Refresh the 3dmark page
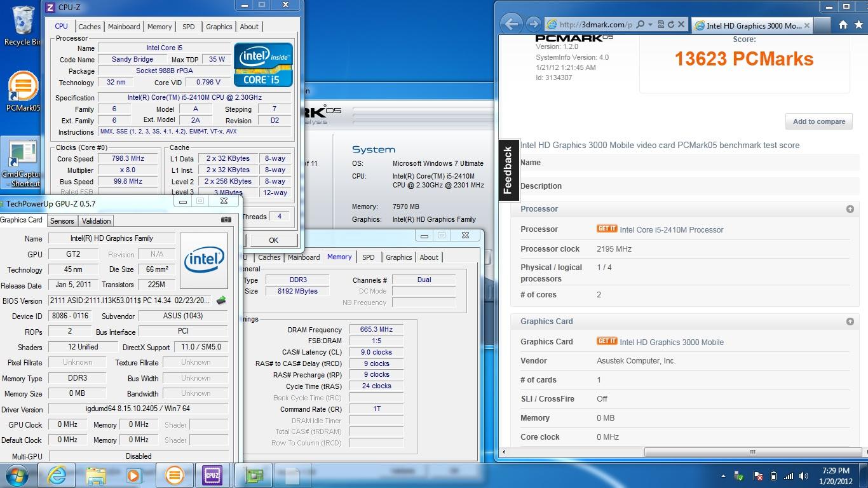 click(x=671, y=24)
